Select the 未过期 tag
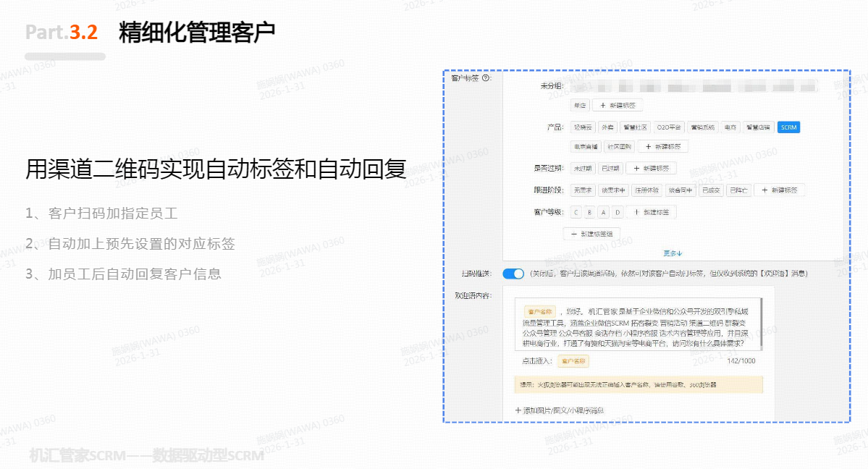This screenshot has height=469, width=868. tap(582, 169)
